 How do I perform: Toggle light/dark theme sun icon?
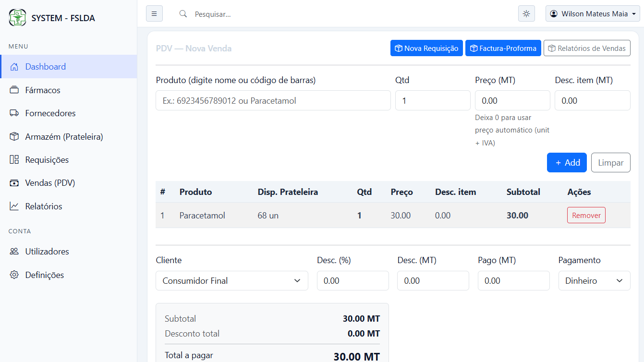point(526,14)
